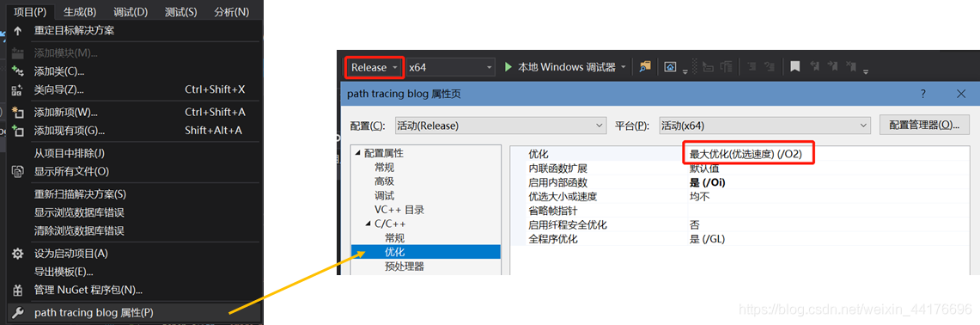Choose 重新扫描解决方案(S) from the menu
This screenshot has height=325, width=980.
point(134,194)
